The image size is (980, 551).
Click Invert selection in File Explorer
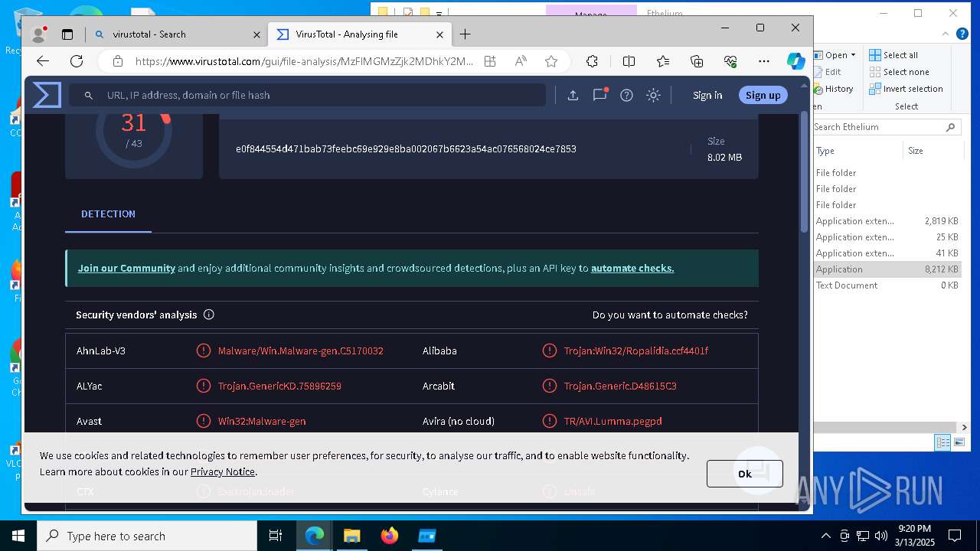coord(906,89)
